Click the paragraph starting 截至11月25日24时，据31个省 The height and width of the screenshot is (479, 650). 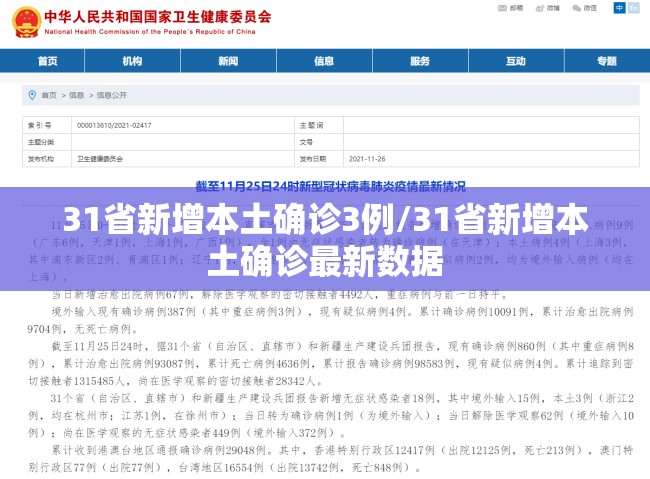(330, 363)
